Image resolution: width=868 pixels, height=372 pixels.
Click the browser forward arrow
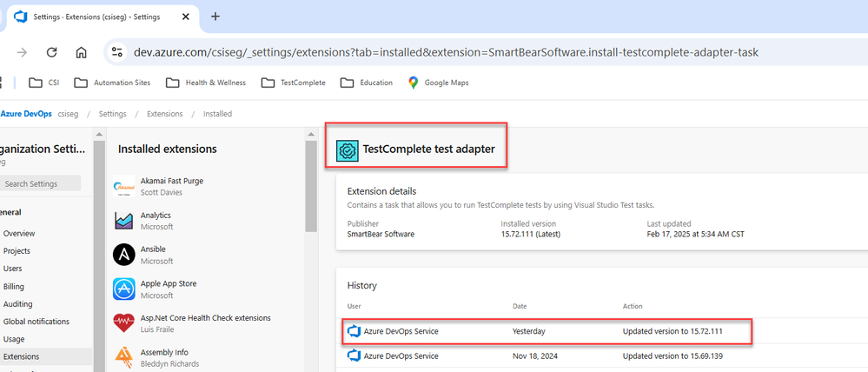(x=22, y=53)
